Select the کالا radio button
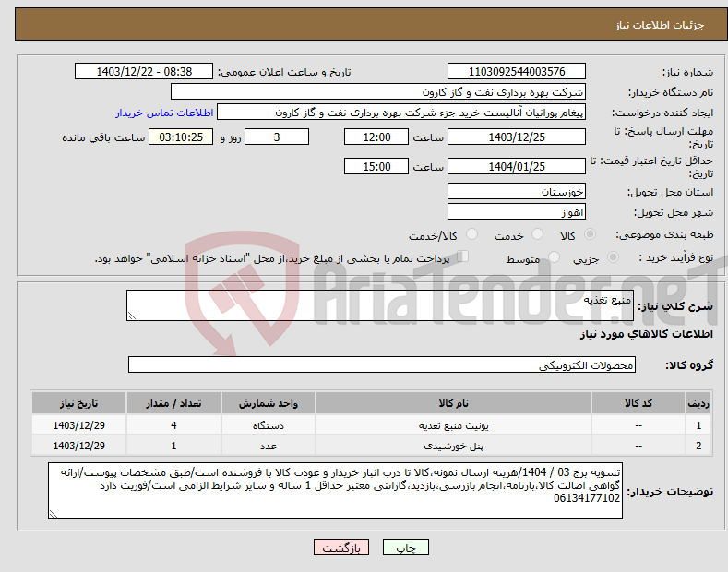728x572 pixels. point(590,234)
